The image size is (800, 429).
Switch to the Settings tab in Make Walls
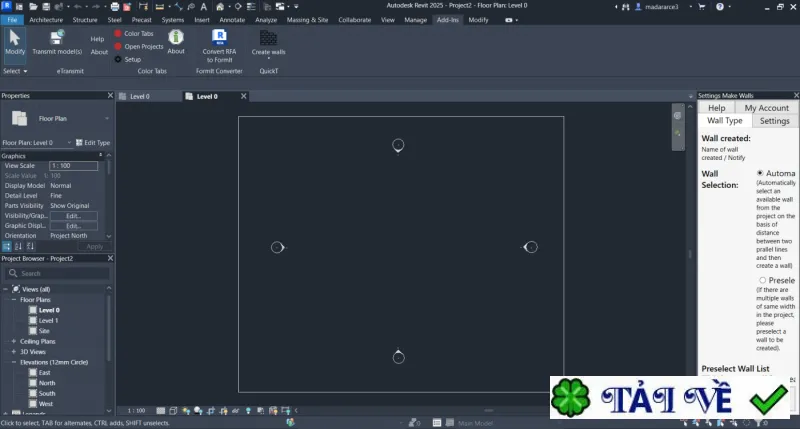(x=774, y=121)
